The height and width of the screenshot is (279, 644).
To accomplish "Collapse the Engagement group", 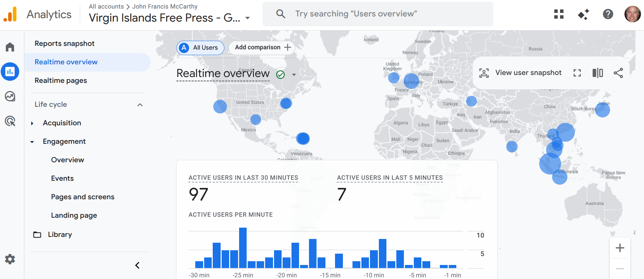I will point(32,142).
